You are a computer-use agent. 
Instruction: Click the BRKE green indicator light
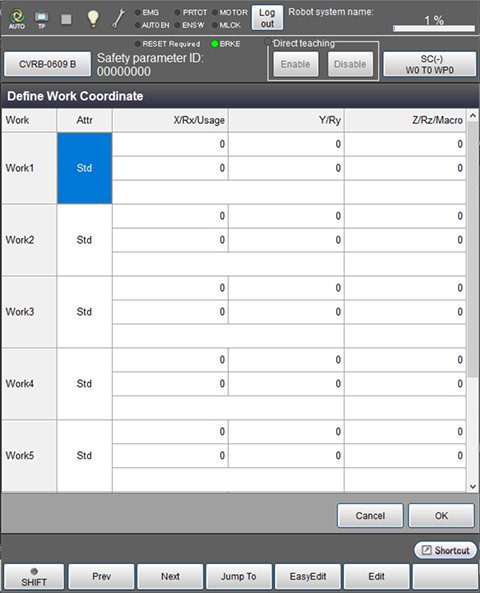point(215,44)
